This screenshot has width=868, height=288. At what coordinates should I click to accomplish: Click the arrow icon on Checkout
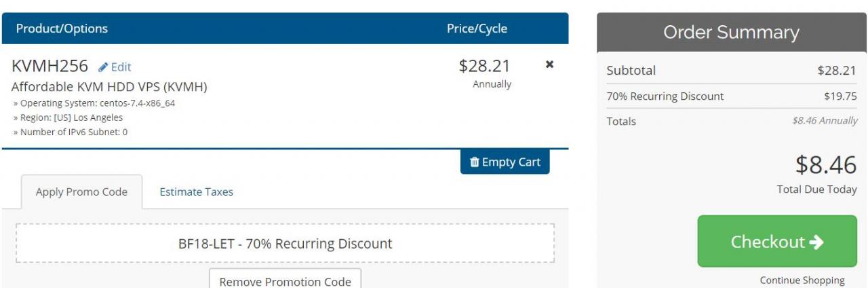click(816, 242)
